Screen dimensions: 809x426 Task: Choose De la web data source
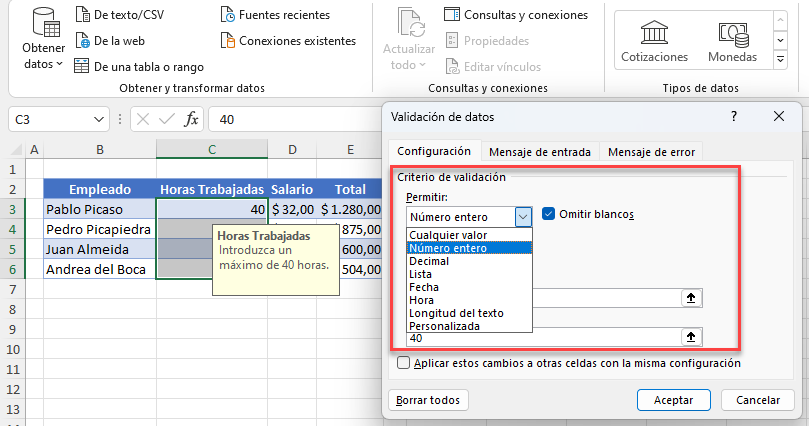point(110,40)
